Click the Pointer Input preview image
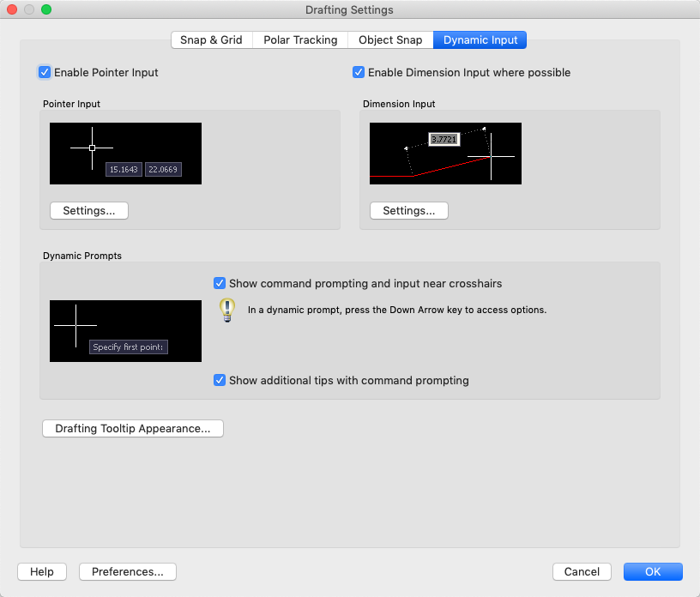Image resolution: width=700 pixels, height=597 pixels. click(125, 154)
